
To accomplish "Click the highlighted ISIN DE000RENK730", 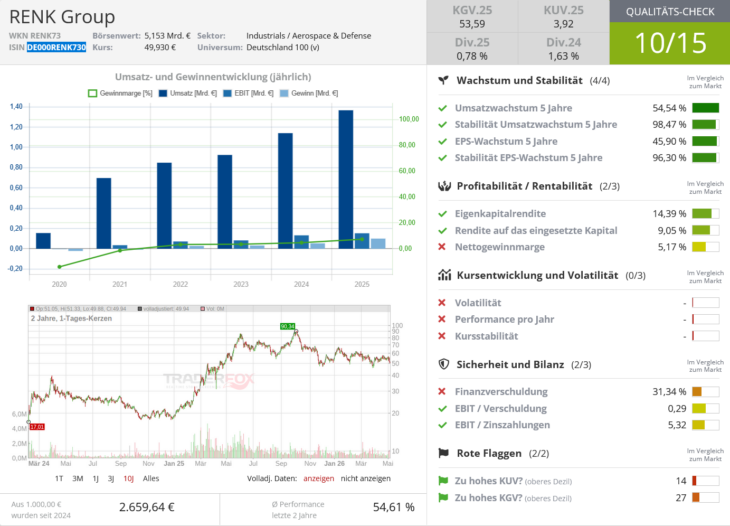I will click(x=56, y=47).
